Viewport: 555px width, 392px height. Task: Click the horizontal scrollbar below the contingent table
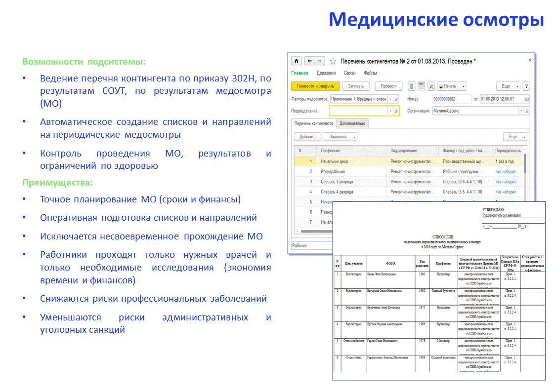tap(316, 232)
